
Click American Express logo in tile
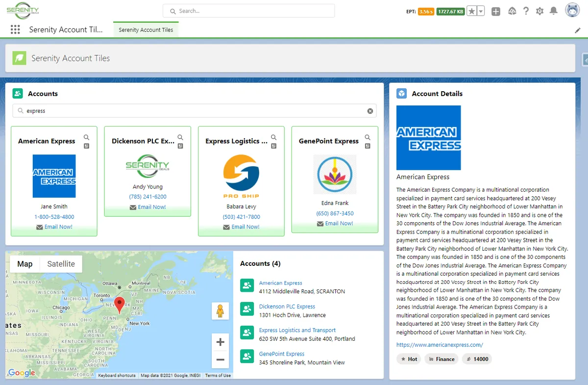pyautogui.click(x=54, y=176)
